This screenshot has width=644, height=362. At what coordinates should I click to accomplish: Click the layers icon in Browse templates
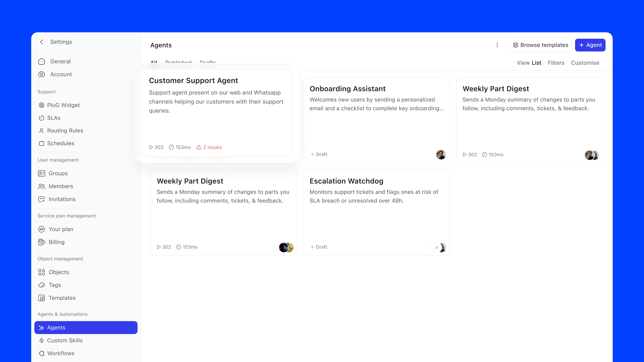(x=516, y=45)
